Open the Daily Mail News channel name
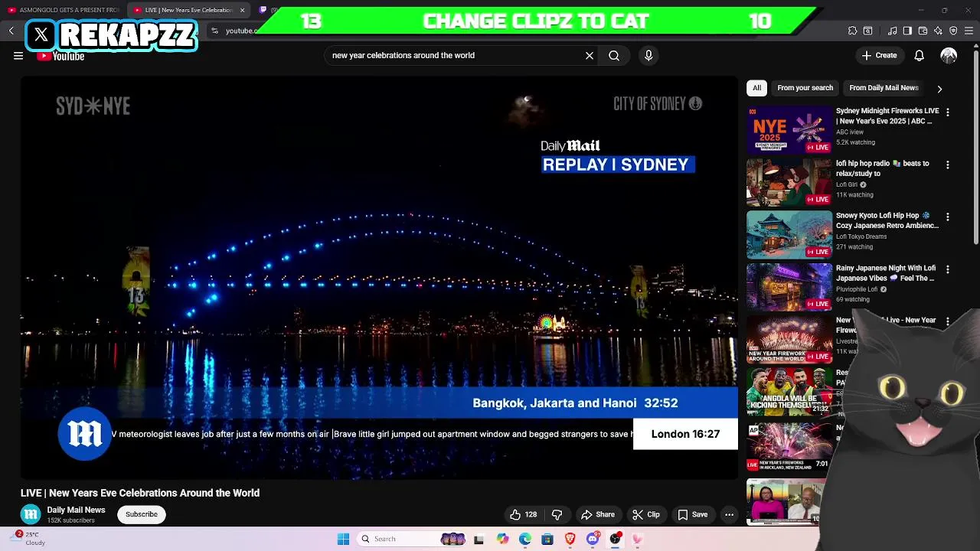Image resolution: width=980 pixels, height=551 pixels. pos(76,510)
